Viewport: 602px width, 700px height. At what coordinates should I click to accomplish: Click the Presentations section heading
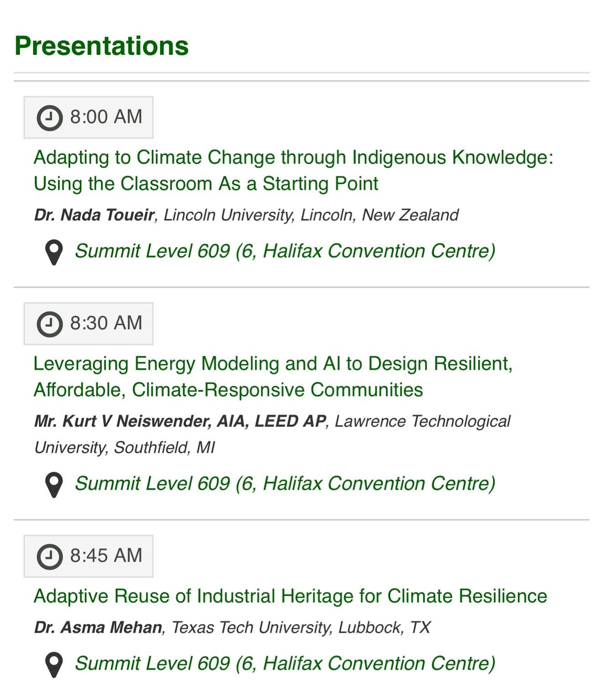point(102,46)
